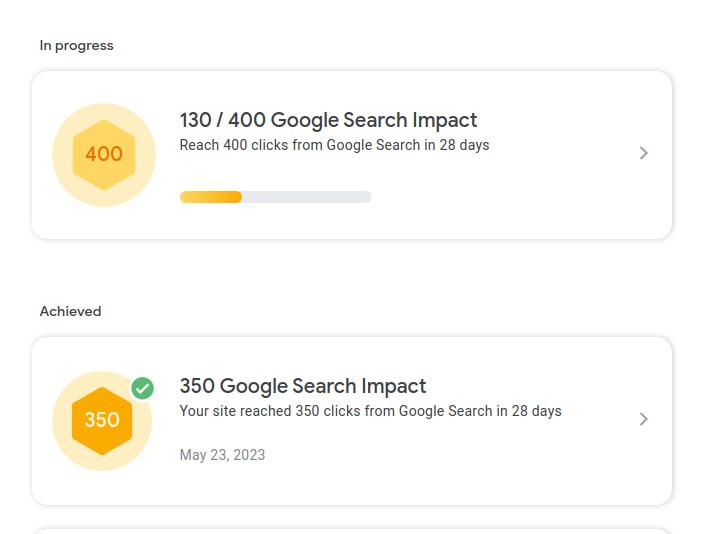Select "Your site reached 350 clicks" description text

pyautogui.click(x=370, y=411)
